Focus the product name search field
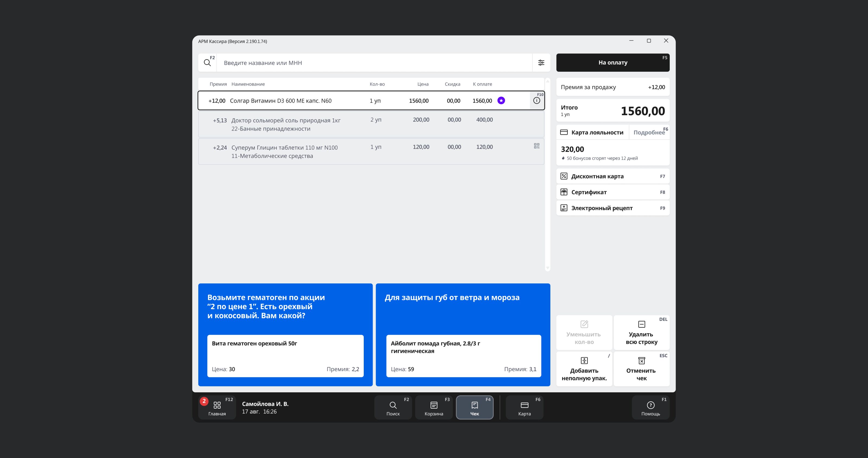 374,63
